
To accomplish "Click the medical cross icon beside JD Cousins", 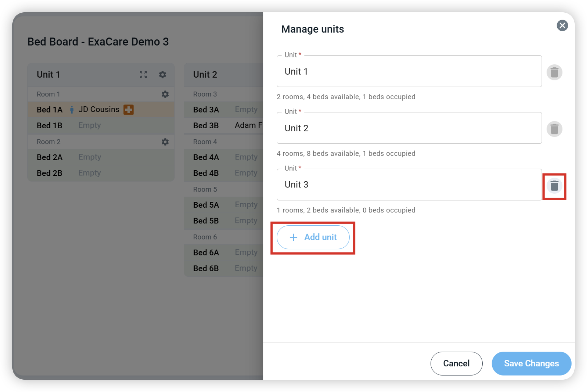I will coord(129,109).
